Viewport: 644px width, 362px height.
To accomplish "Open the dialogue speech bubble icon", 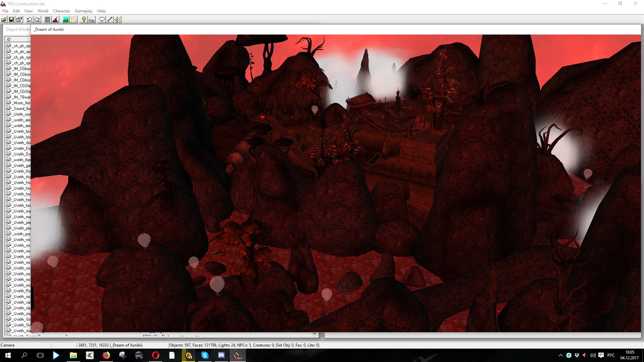I will 102,19.
